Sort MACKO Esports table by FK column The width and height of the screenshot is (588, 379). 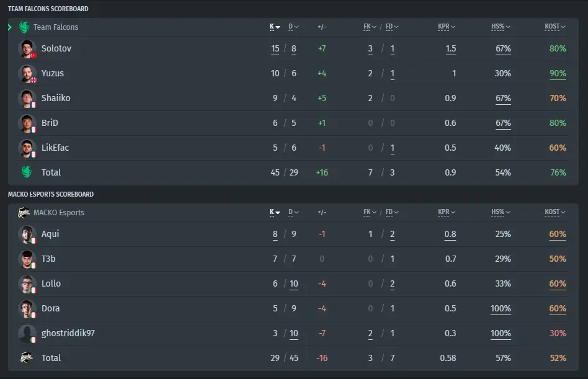pos(370,212)
